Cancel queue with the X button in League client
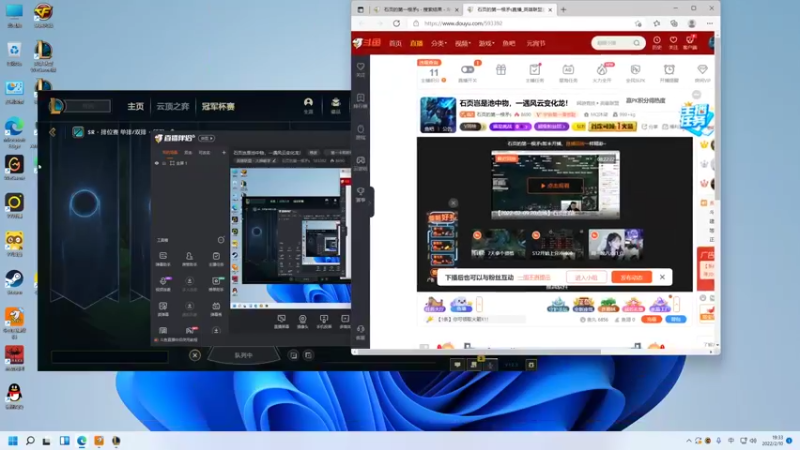The height and width of the screenshot is (450, 800). [195, 355]
